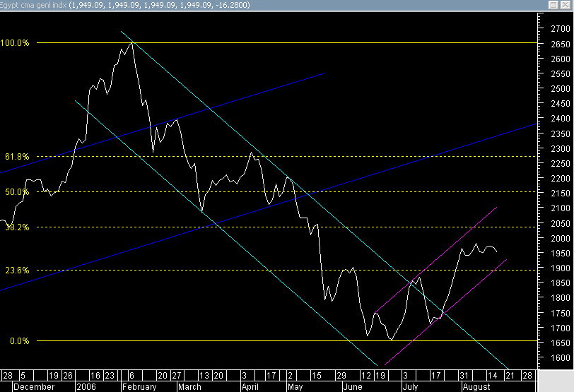Image resolution: width=574 pixels, height=392 pixels.
Task: Click the 1950 price axis label
Action: [561, 253]
